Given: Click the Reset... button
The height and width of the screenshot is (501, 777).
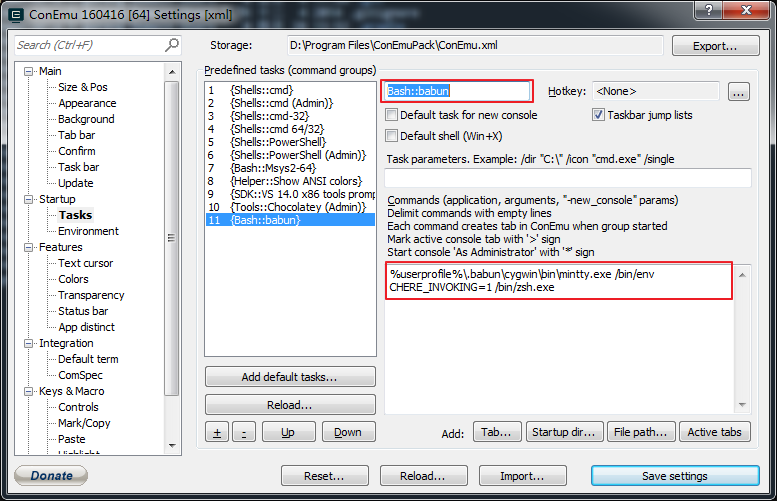Looking at the screenshot, I should coord(325,476).
